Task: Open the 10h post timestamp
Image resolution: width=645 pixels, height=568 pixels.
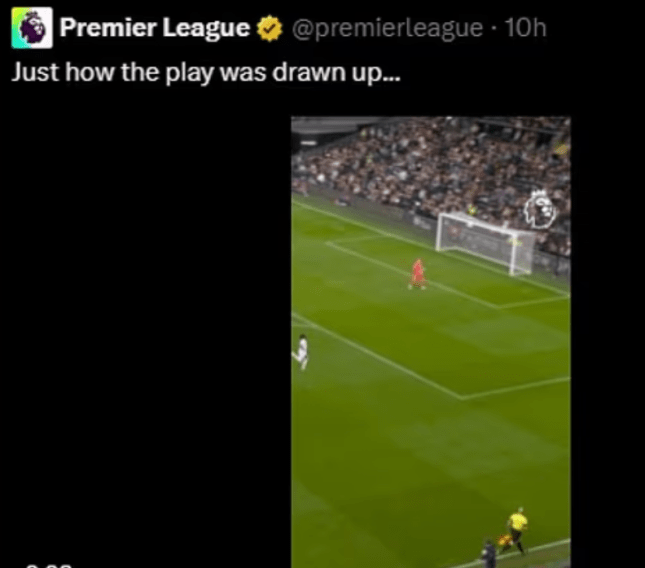Action: click(x=525, y=28)
